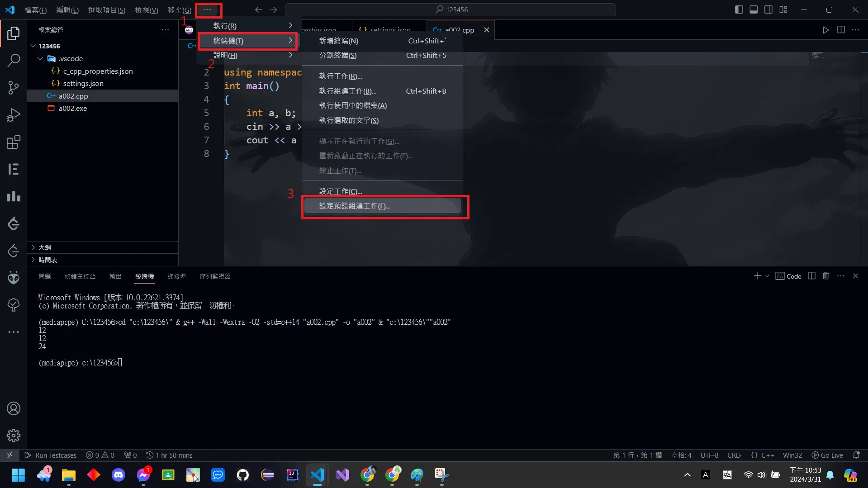Toggle the secondary sidebar layout button
Image resolution: width=868 pixels, height=488 pixels.
768,9
